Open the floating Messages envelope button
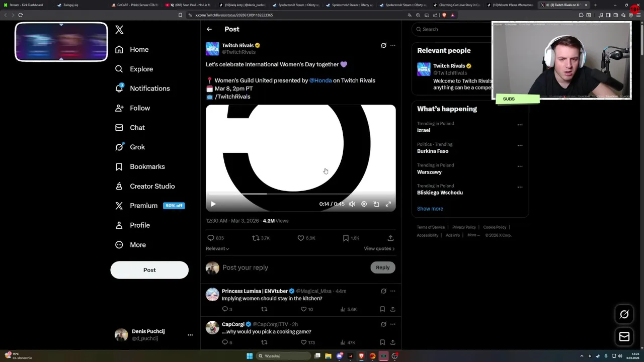The image size is (644, 362). pyautogui.click(x=624, y=337)
